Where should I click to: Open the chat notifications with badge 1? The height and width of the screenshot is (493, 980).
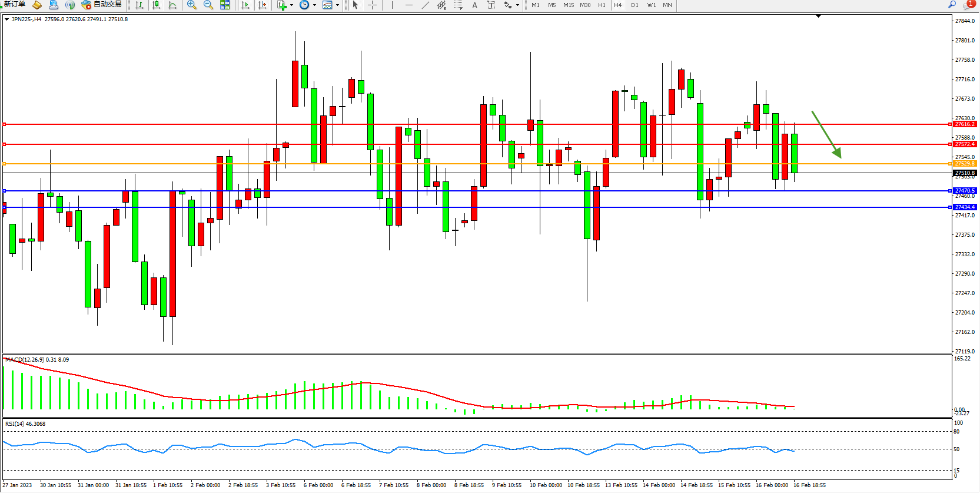coord(968,5)
